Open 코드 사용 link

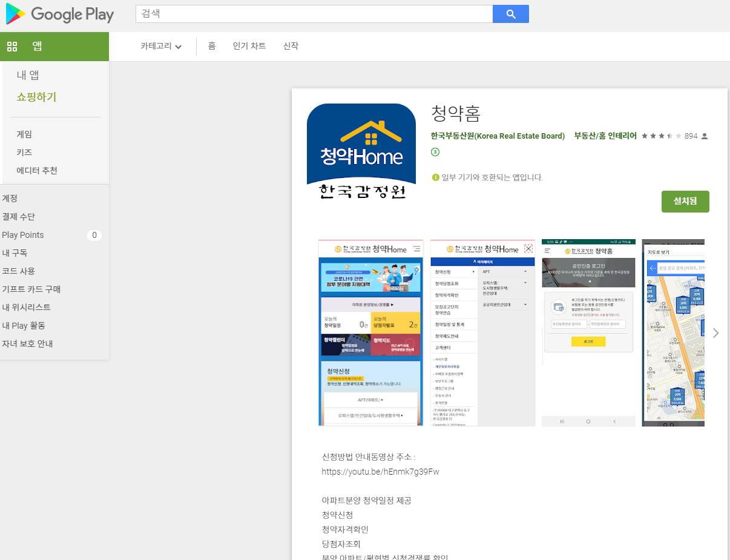click(19, 271)
